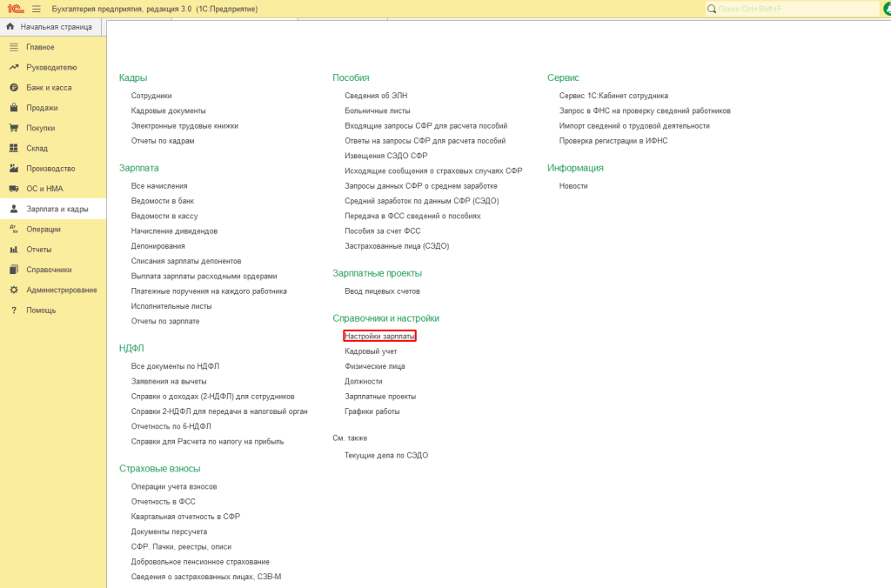
Task: Click the question mark Помощь icon
Action: [x=14, y=311]
